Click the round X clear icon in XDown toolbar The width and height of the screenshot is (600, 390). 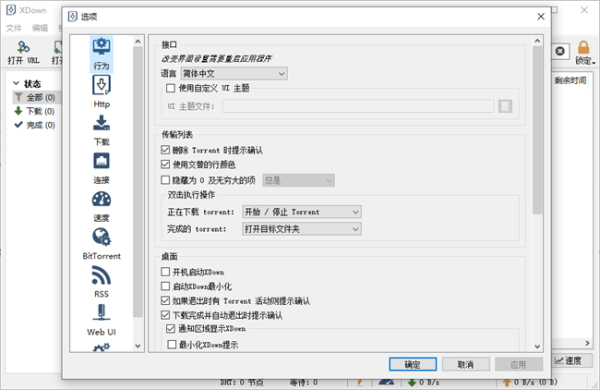pos(560,51)
